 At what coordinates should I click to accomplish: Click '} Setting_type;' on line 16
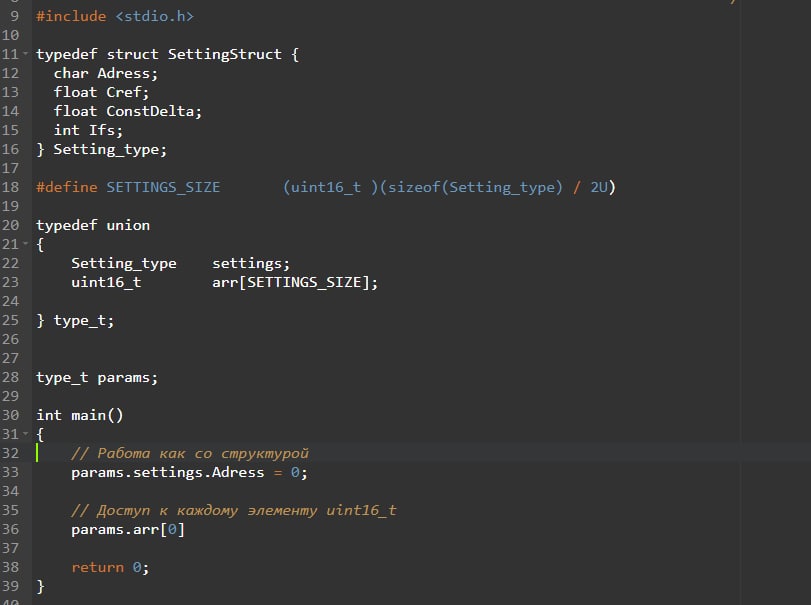click(x=101, y=149)
